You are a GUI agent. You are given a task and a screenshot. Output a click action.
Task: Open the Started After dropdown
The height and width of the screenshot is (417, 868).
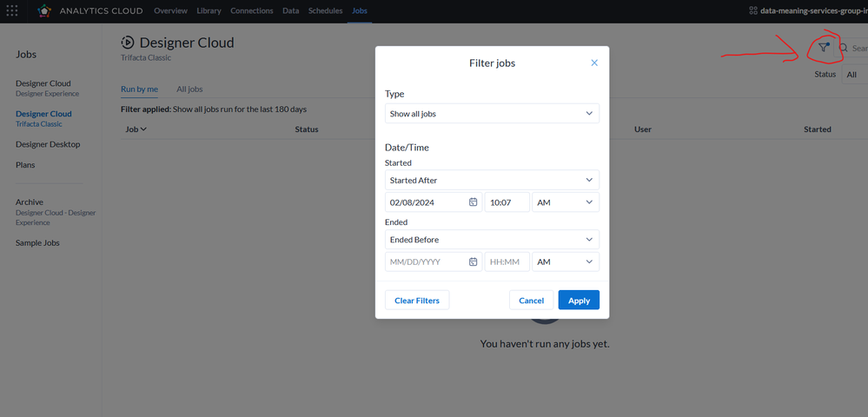pyautogui.click(x=492, y=180)
